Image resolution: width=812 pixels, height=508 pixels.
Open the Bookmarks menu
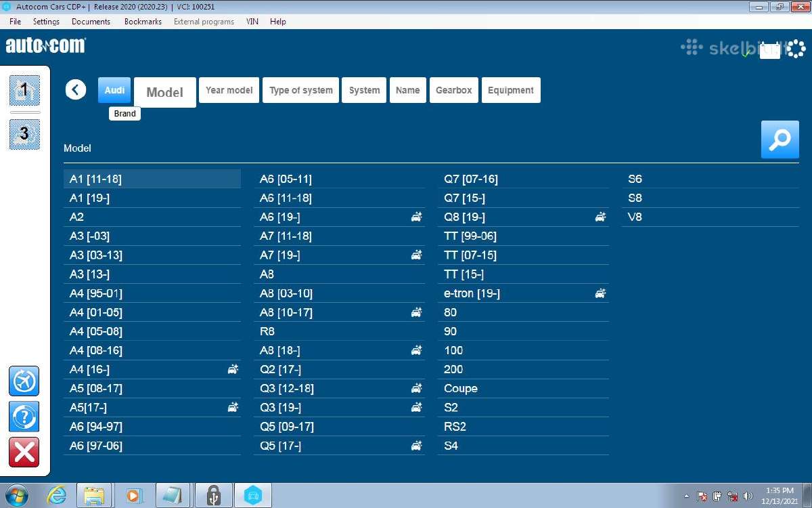(143, 22)
